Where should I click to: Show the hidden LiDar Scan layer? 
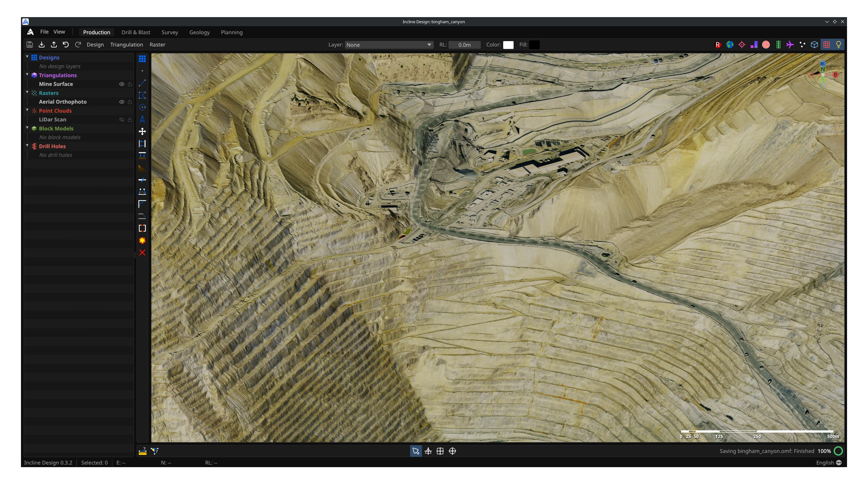[122, 120]
